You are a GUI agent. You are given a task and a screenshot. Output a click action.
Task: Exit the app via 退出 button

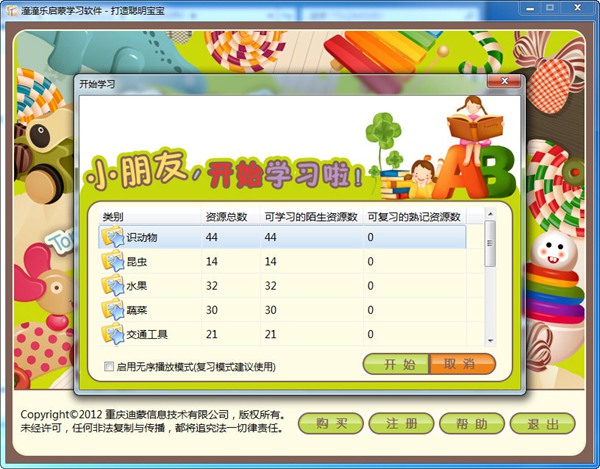pyautogui.click(x=543, y=423)
